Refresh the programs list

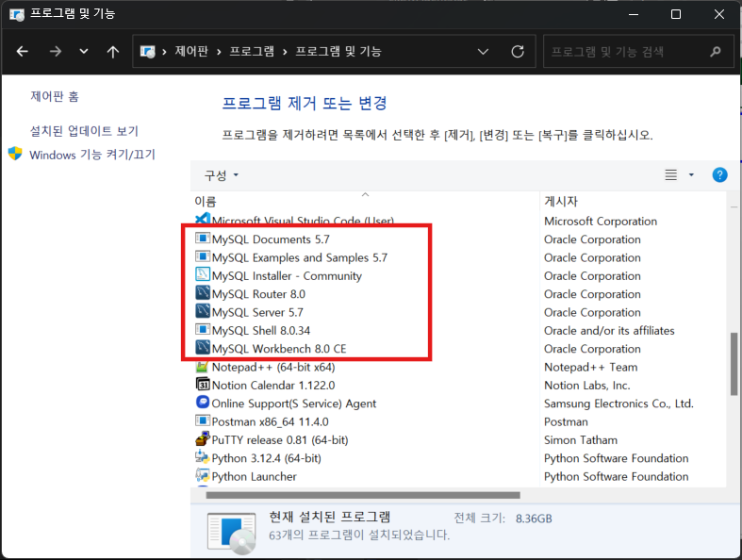click(x=518, y=51)
